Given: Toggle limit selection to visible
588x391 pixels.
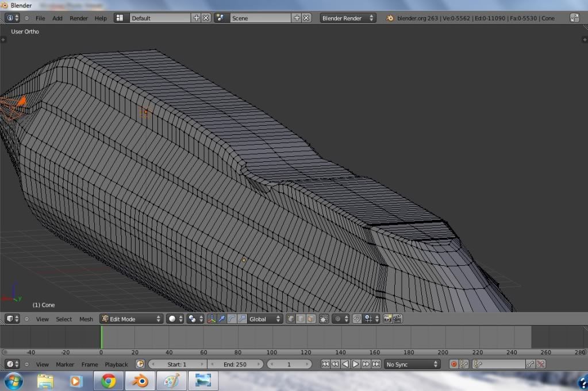Looking at the screenshot, I should coord(324,319).
